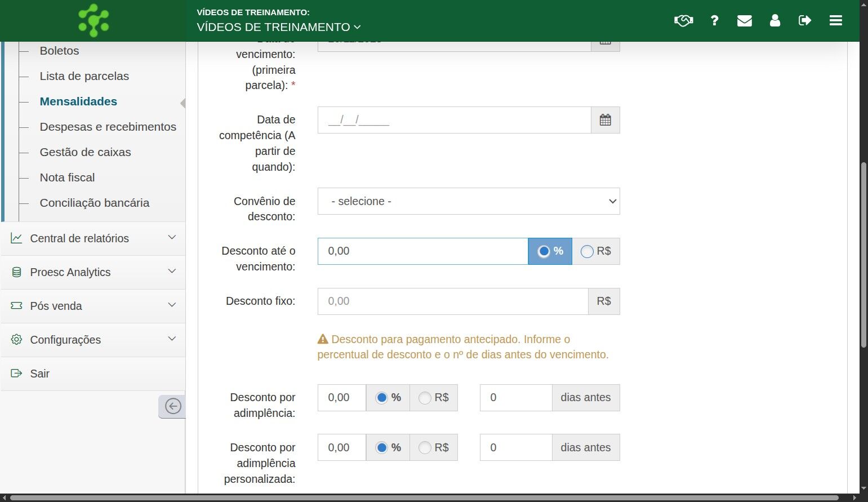Open the help question mark icon

point(714,21)
